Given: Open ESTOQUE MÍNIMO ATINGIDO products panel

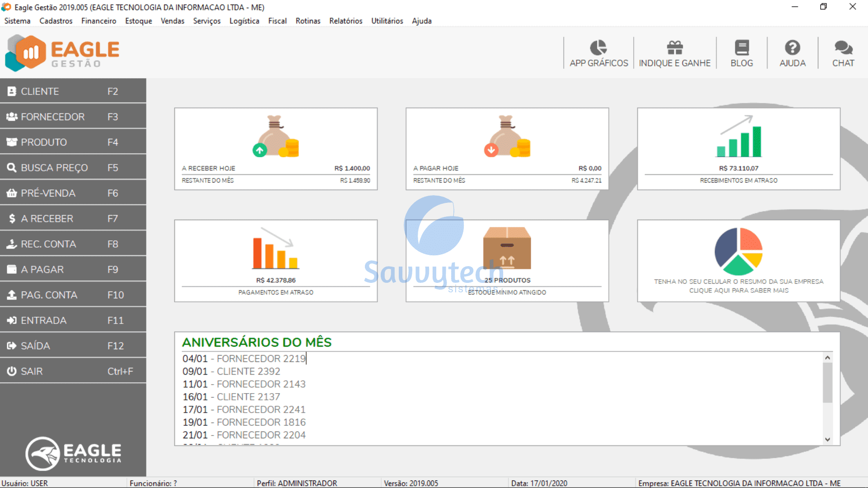Looking at the screenshot, I should click(x=506, y=259).
